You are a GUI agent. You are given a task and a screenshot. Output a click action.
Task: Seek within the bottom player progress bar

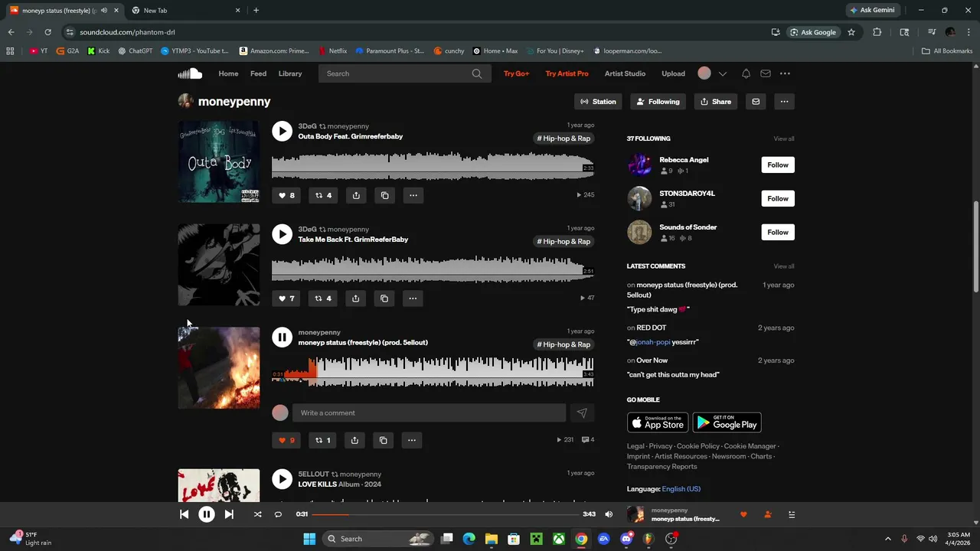click(445, 514)
